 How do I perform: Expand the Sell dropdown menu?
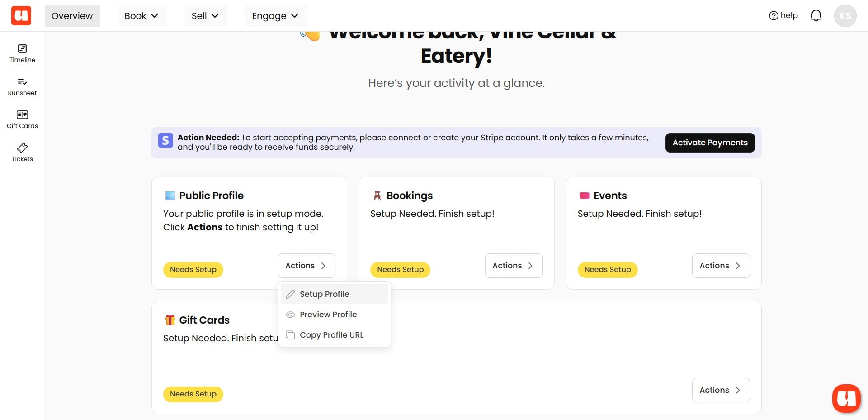(x=206, y=16)
